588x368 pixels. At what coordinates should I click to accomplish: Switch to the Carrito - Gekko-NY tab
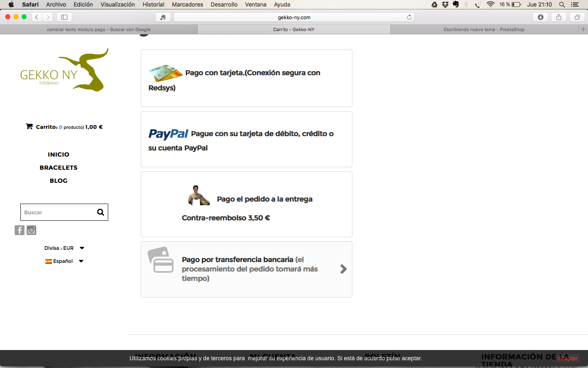[x=294, y=29]
